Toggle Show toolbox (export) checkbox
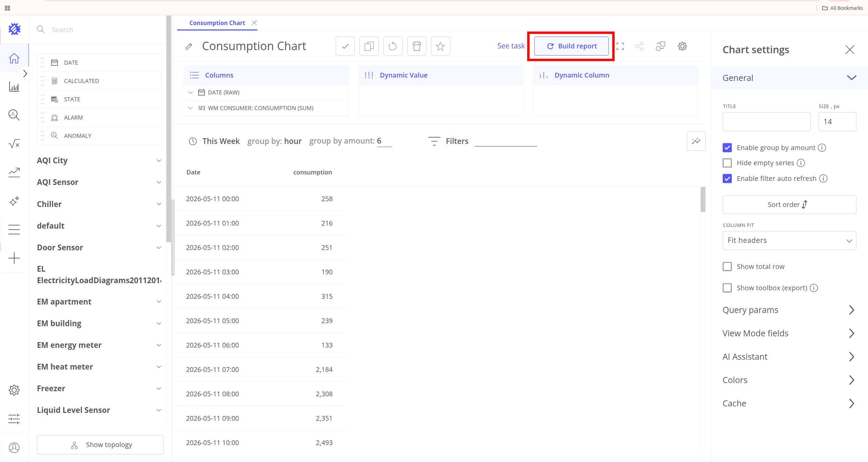868x462 pixels. (727, 288)
